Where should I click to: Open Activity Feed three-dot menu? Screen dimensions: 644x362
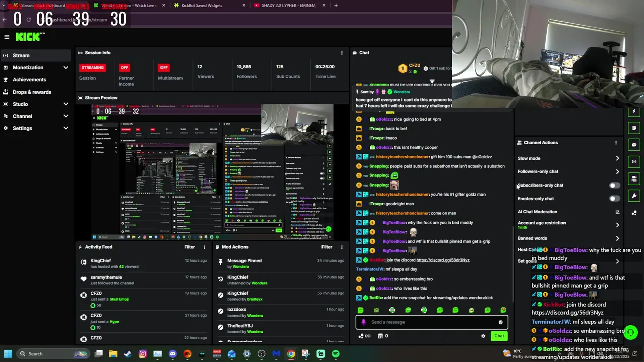[x=204, y=247]
